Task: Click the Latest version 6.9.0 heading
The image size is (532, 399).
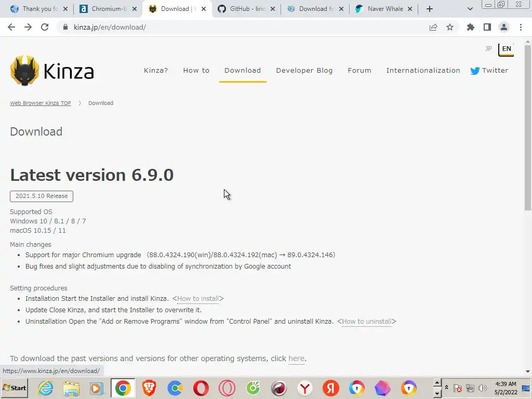Action: [x=91, y=175]
